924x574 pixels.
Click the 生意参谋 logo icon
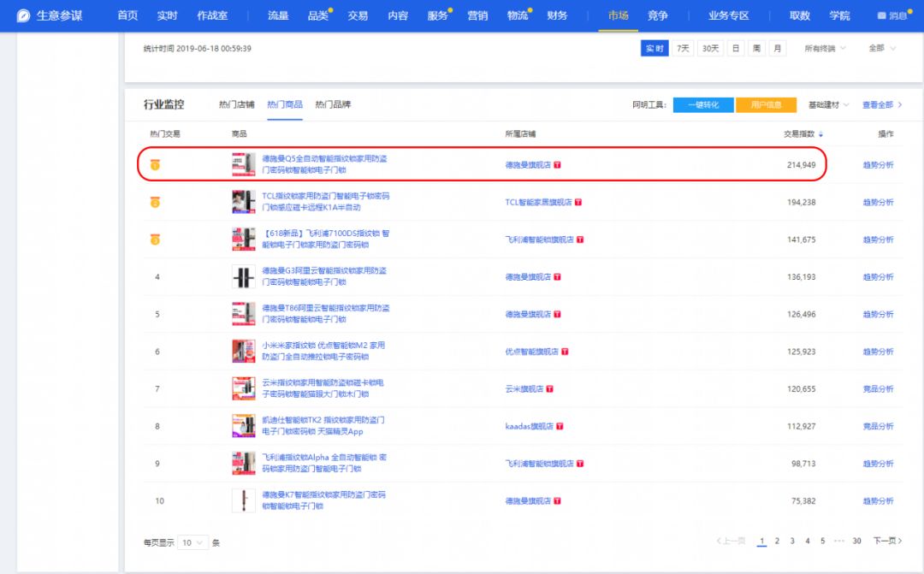pyautogui.click(x=23, y=15)
